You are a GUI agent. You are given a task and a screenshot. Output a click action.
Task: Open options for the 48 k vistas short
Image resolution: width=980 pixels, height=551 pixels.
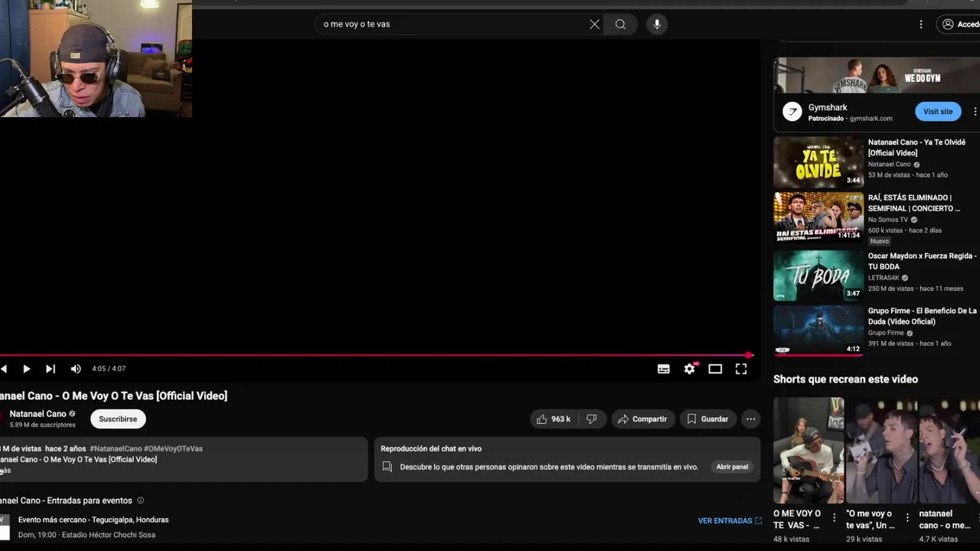pos(835,518)
